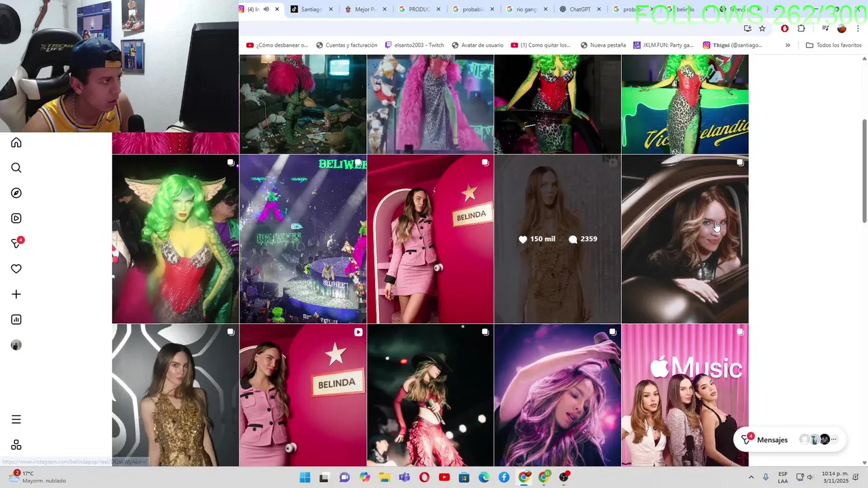868x488 pixels.
Task: Open the BELIWEEN concert stage post
Action: (x=303, y=239)
